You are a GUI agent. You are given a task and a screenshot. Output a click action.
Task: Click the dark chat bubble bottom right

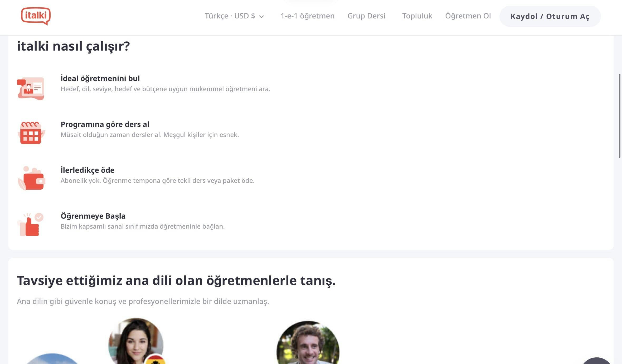[596, 361]
